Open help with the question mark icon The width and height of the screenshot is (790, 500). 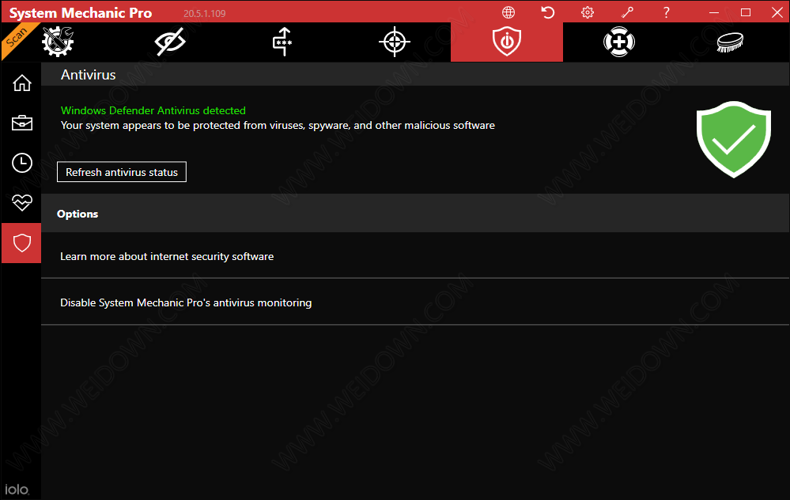pyautogui.click(x=667, y=13)
